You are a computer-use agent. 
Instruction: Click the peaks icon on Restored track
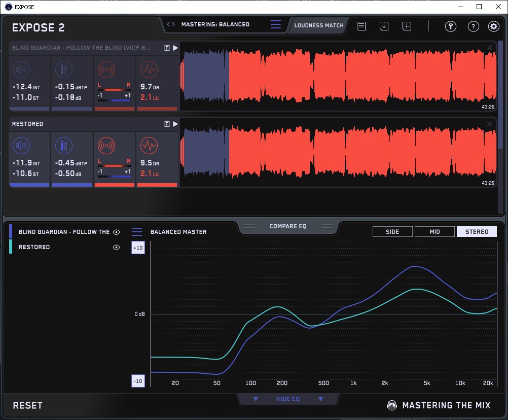(x=64, y=146)
